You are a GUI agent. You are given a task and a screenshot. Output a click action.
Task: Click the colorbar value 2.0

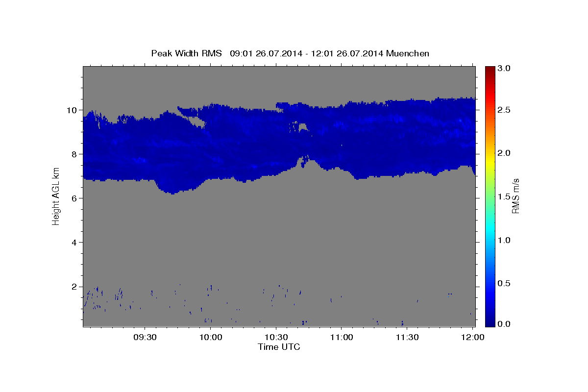504,153
